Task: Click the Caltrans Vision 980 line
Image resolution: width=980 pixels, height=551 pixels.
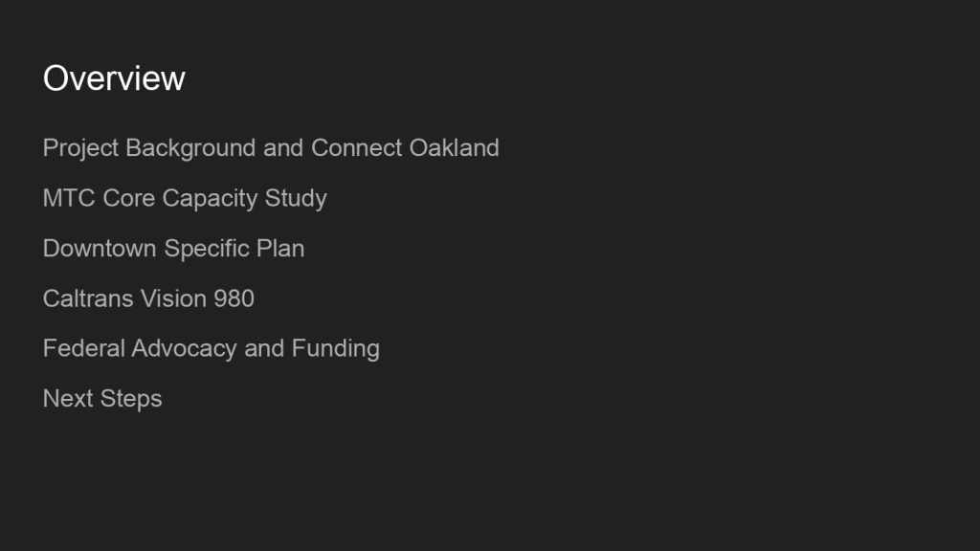Action: pyautogui.click(x=148, y=298)
